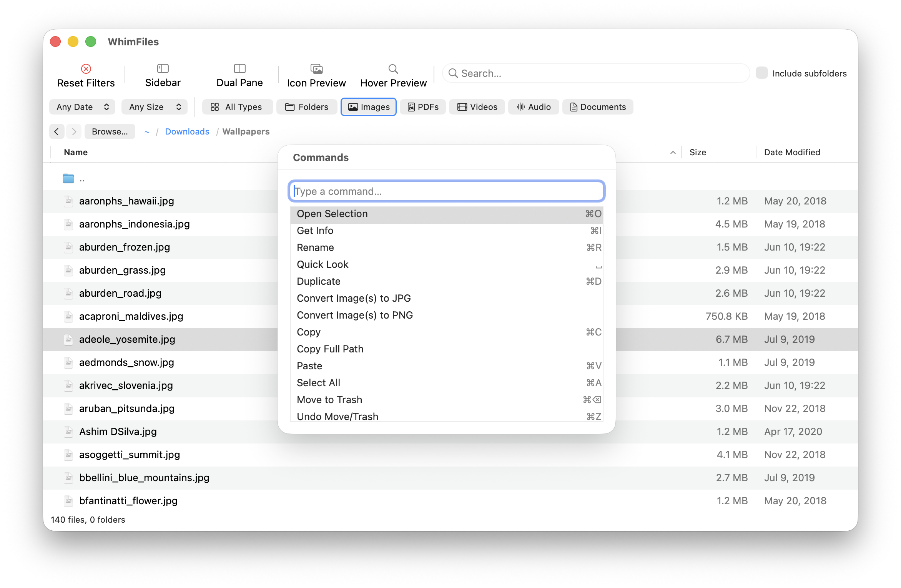The height and width of the screenshot is (588, 901).
Task: Sort by the Name column header
Action: click(x=76, y=152)
